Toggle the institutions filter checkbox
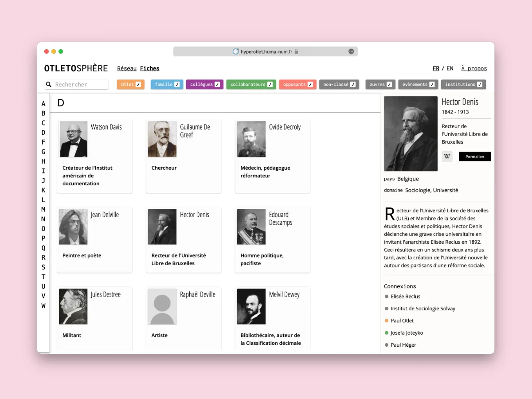 click(x=480, y=84)
